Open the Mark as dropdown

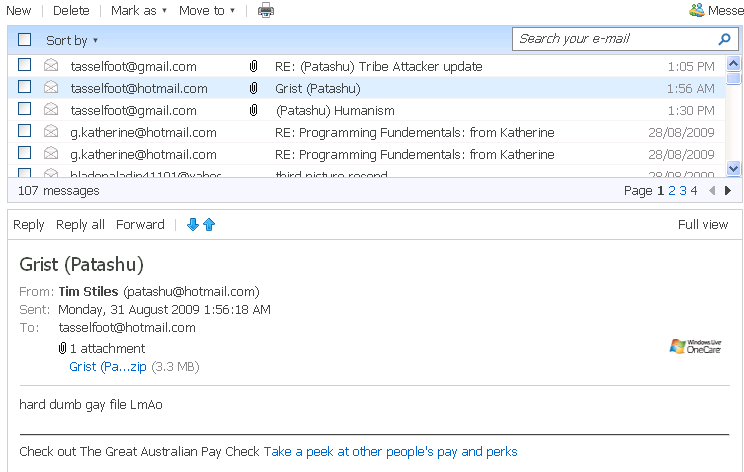click(139, 11)
